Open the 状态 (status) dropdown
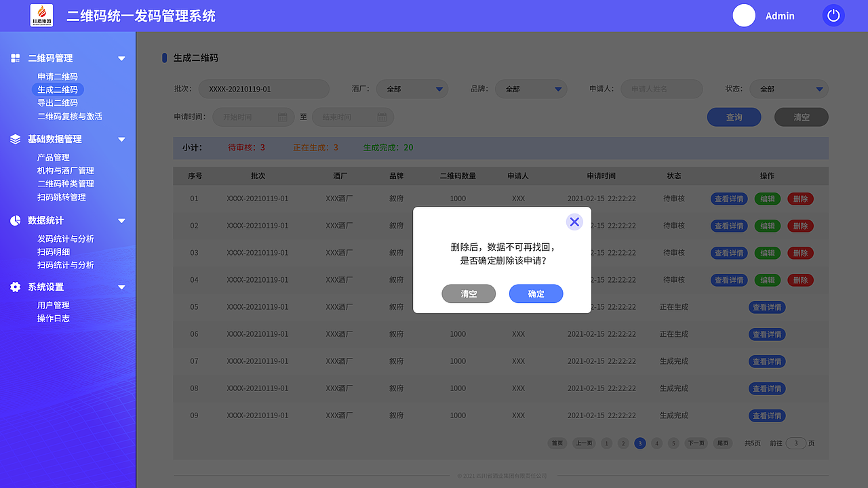Screen dimensions: 868x488 click(x=789, y=89)
